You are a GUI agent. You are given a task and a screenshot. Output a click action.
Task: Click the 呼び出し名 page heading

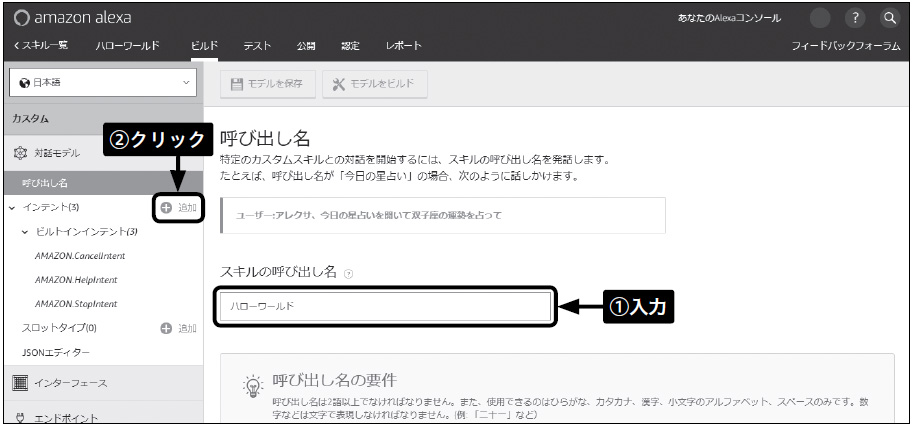[x=265, y=139]
